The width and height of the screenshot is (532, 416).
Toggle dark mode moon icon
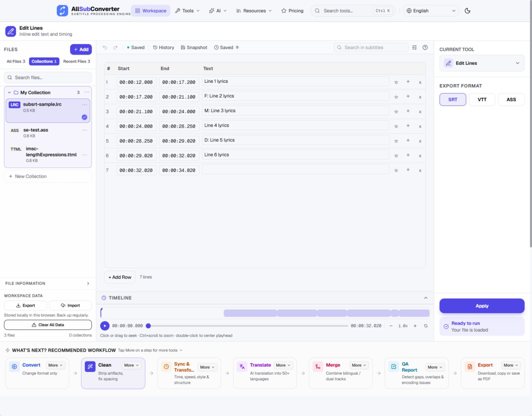468,11
